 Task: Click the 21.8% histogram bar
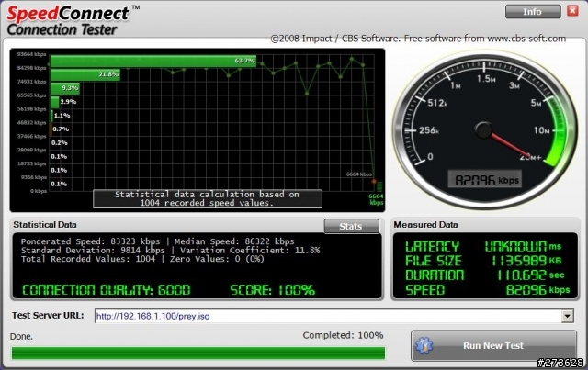point(85,74)
